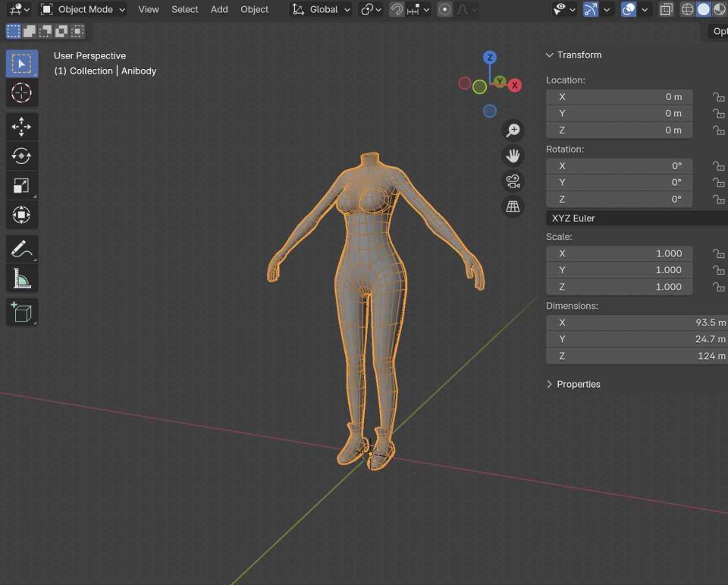Activate the Move tool

pos(21,126)
